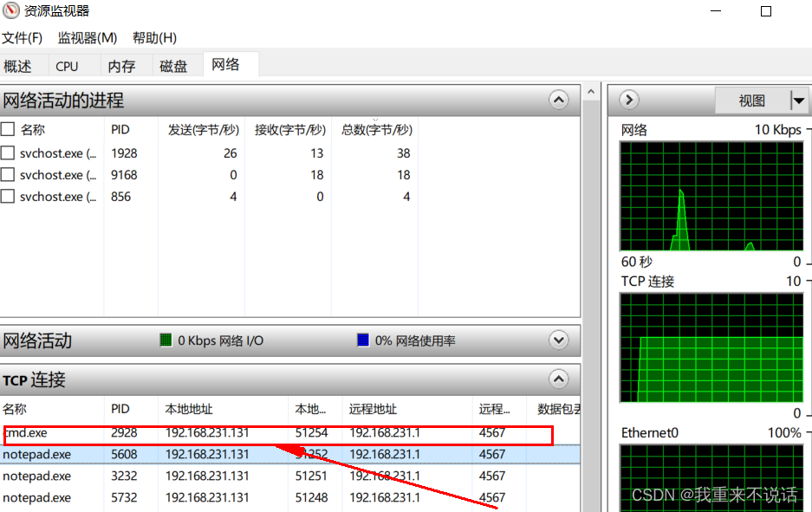The height and width of the screenshot is (512, 812).
Task: Collapse the TCP 连接 section
Action: 558,379
